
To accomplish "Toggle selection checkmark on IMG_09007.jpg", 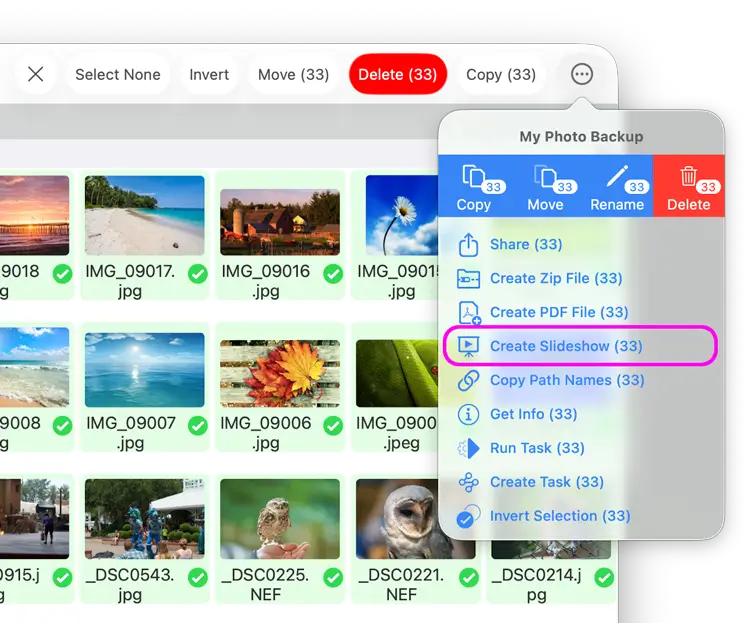I will [198, 425].
